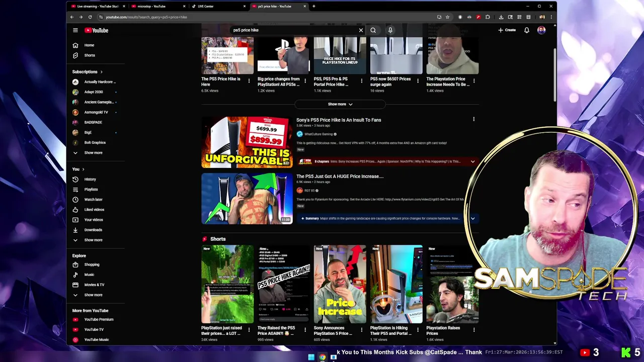Open The PS5 Just Got A HUGE Price Increase title
644x362 pixels.
[x=340, y=176]
